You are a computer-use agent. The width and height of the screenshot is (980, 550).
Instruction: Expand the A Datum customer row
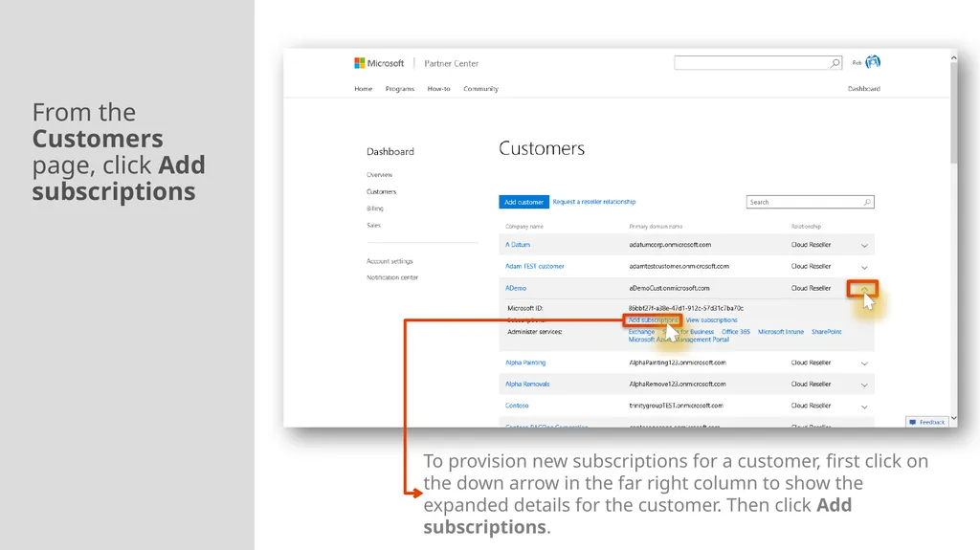pos(864,246)
